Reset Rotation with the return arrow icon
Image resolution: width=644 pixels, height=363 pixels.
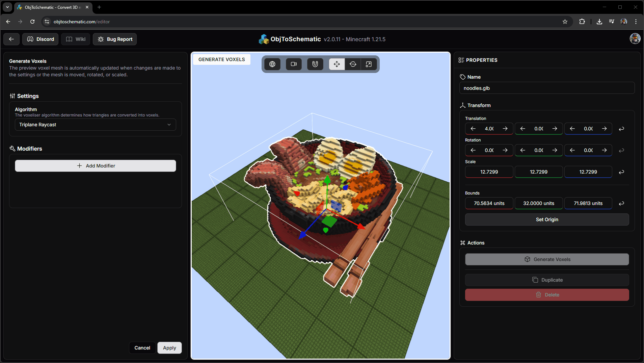coord(621,150)
